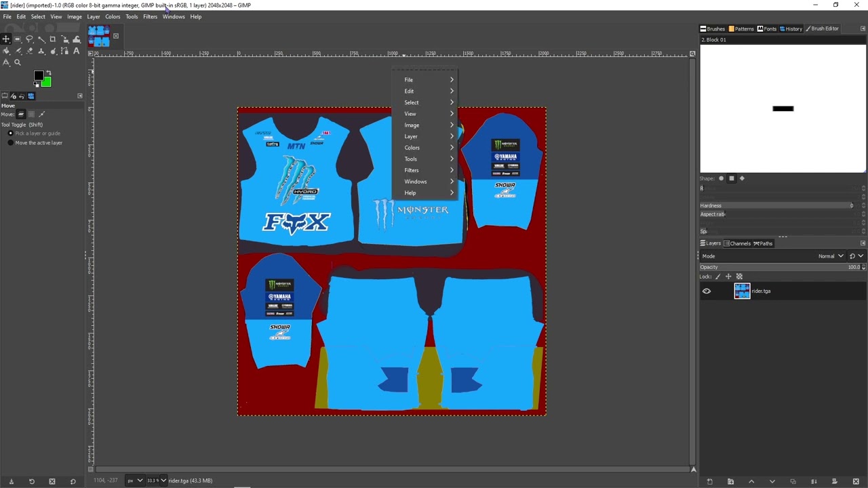Switch to the Patterns tab

tap(741, 29)
